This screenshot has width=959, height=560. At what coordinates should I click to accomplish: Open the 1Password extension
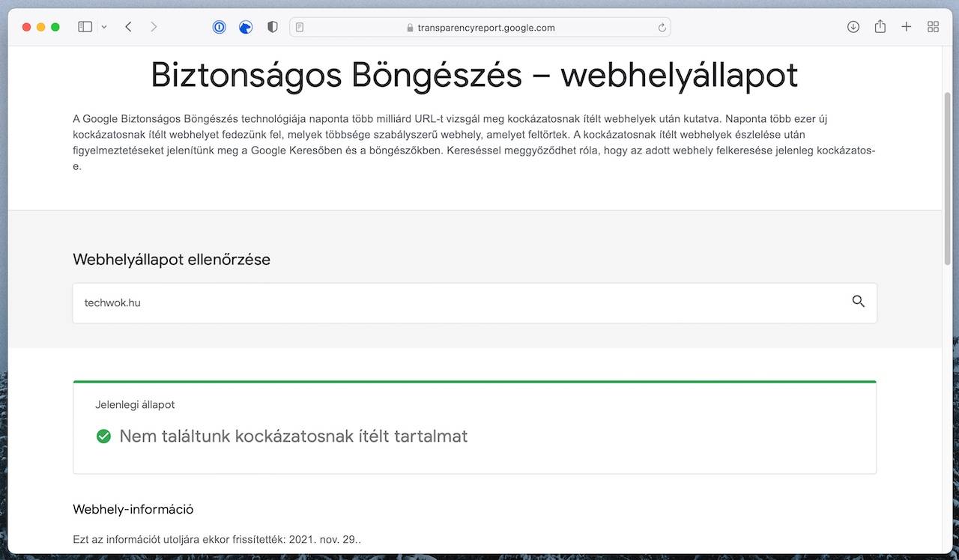pyautogui.click(x=219, y=27)
